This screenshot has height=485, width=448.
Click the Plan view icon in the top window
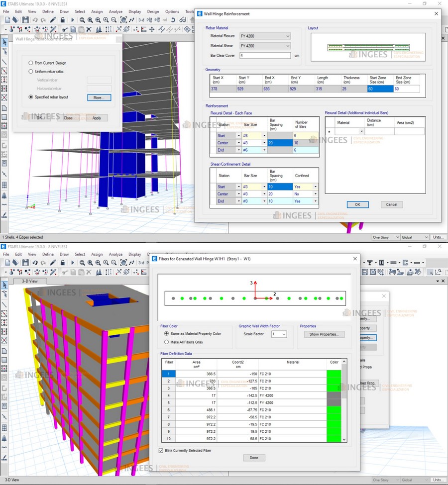coord(149,20)
